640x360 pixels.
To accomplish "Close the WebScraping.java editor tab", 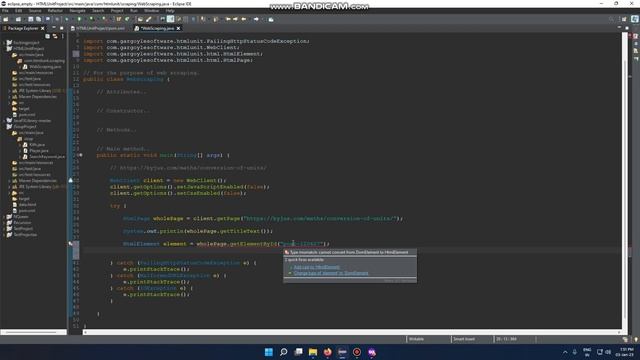I will pos(178,28).
